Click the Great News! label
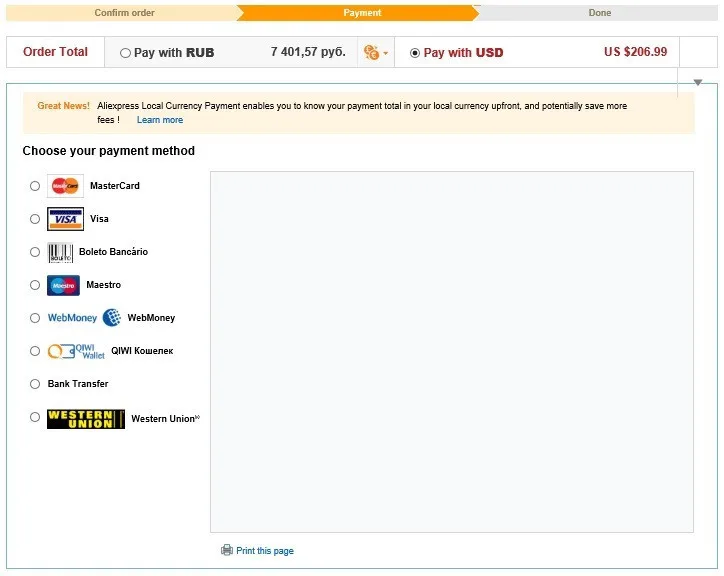 click(x=63, y=106)
